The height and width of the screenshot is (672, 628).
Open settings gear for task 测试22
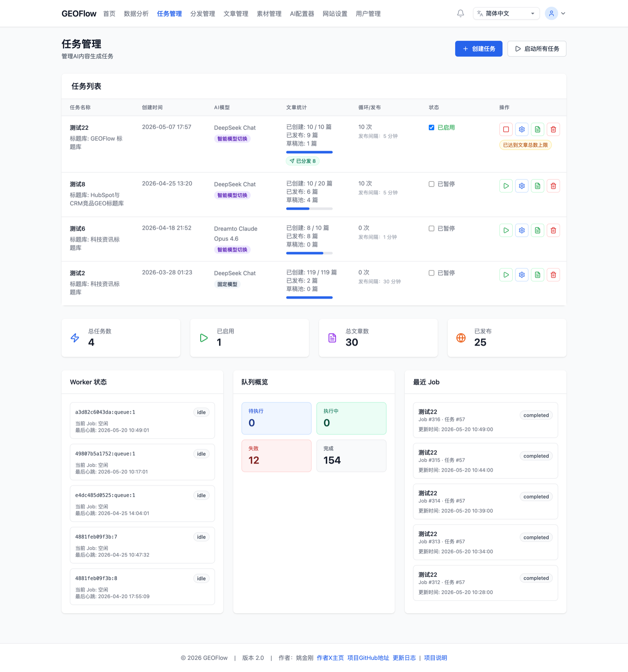click(522, 129)
